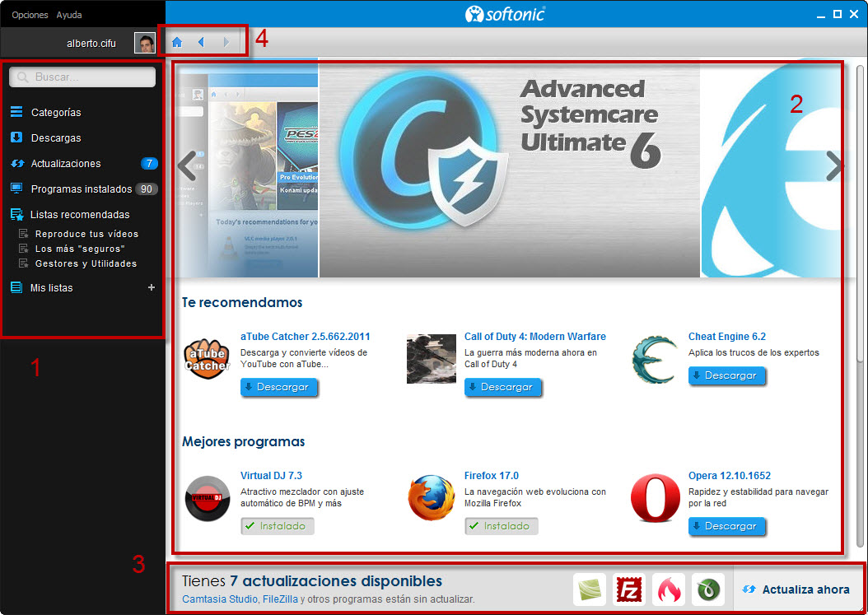Click the Camtasia Studio icon in the update bar

click(589, 589)
